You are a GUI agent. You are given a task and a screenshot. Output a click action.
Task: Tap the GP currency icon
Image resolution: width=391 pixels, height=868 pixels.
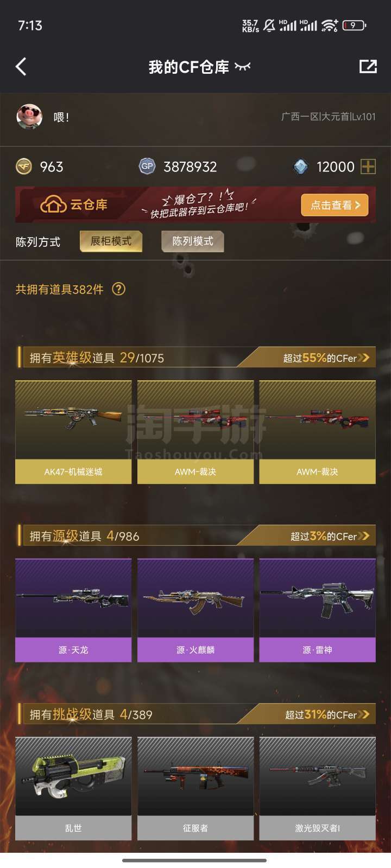147,167
